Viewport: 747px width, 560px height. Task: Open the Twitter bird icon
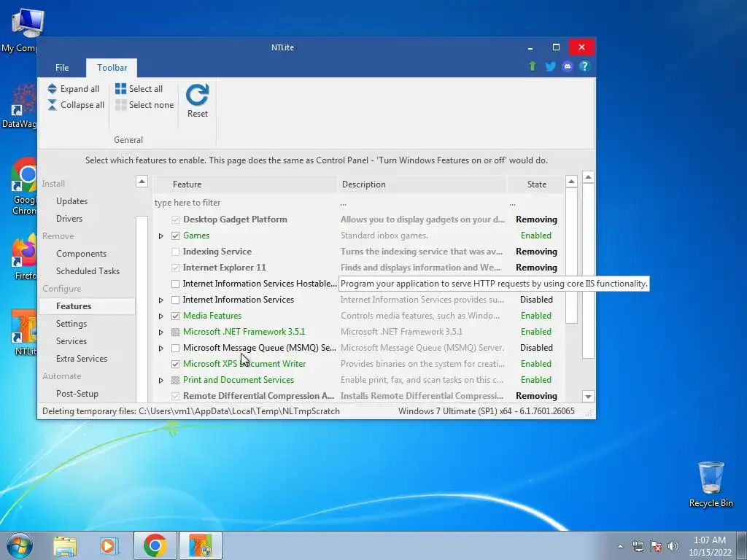point(550,66)
